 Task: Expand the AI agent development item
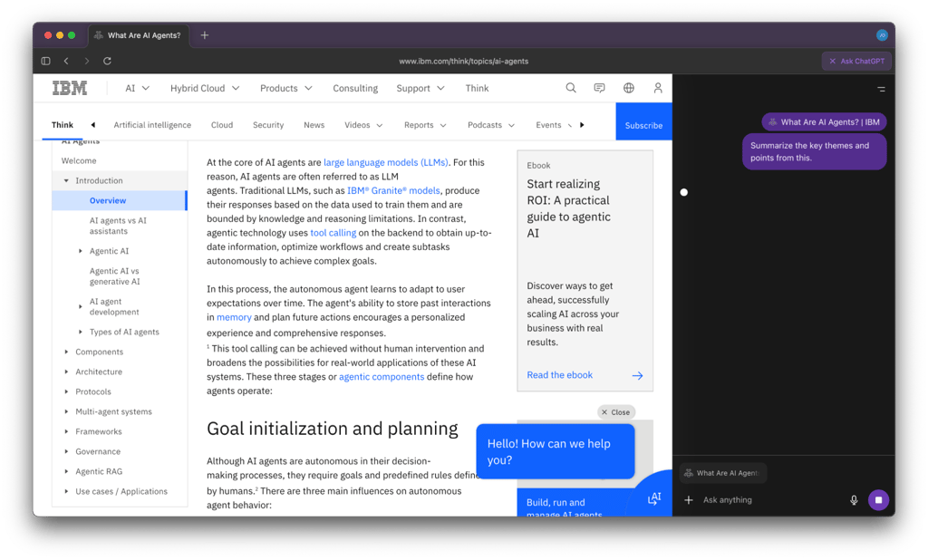pos(81,306)
